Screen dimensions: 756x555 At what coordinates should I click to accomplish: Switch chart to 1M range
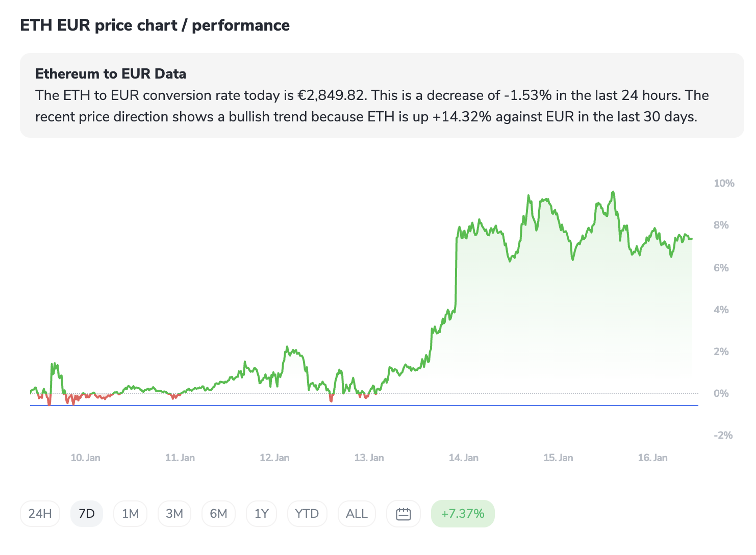[x=131, y=514]
